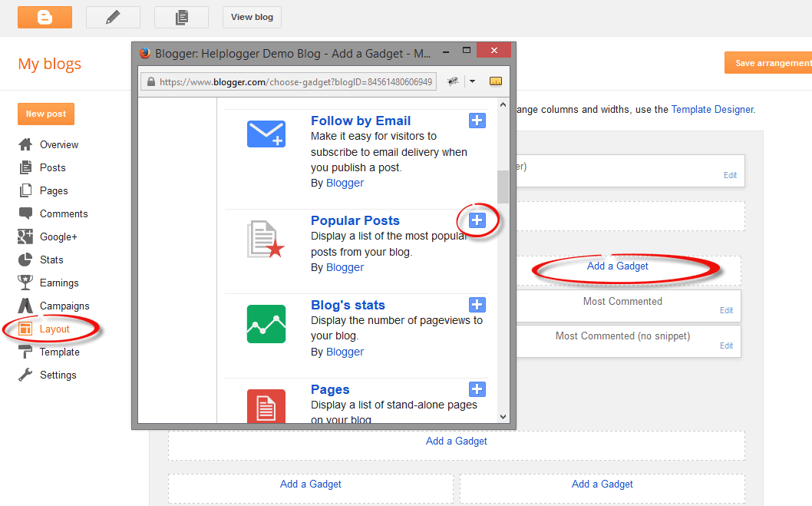Click the Popular Posts document star thumbnail
This screenshot has width=812, height=506.
(x=266, y=240)
